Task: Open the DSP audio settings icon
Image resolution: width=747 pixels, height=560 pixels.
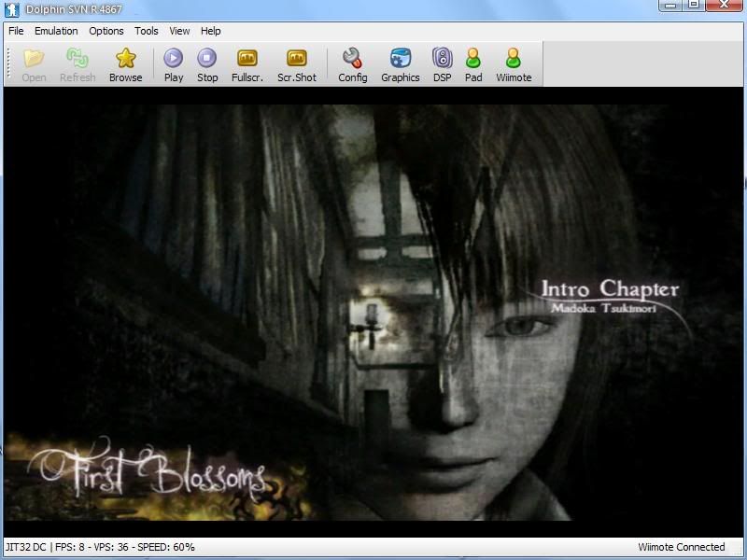Action: [442, 58]
